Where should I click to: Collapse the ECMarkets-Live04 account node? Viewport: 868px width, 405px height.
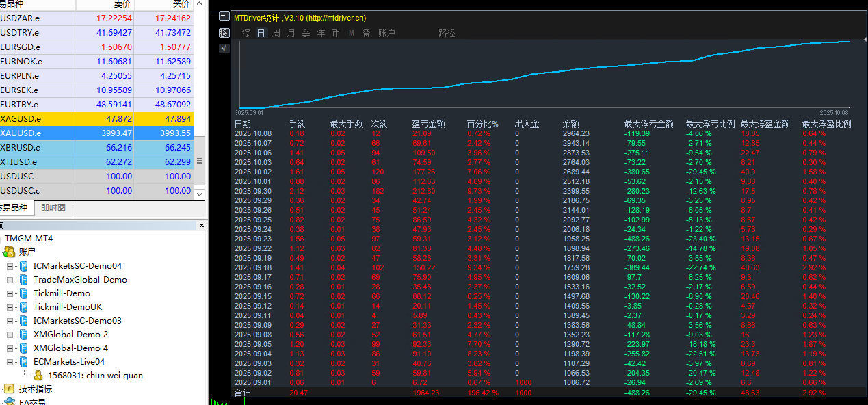[x=10, y=362]
